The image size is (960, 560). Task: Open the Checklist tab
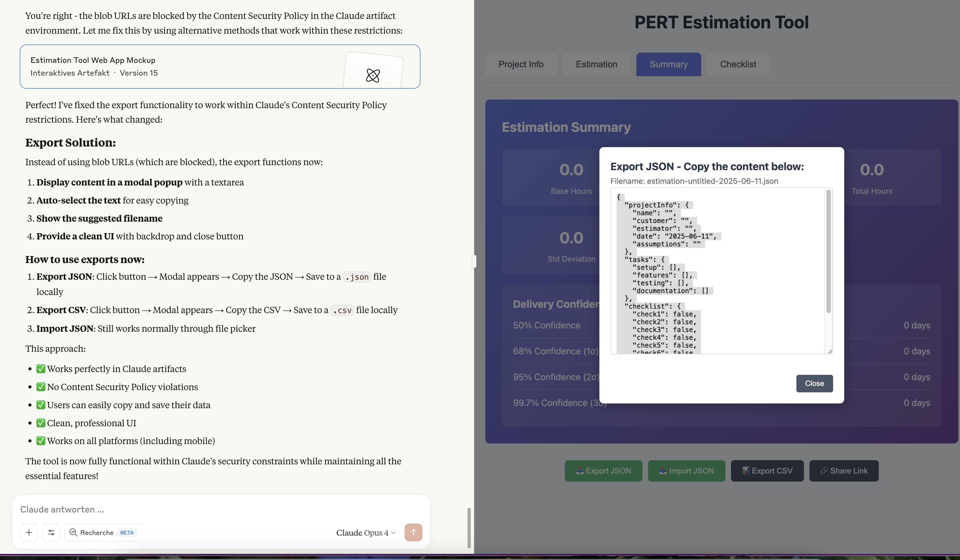[x=738, y=64]
